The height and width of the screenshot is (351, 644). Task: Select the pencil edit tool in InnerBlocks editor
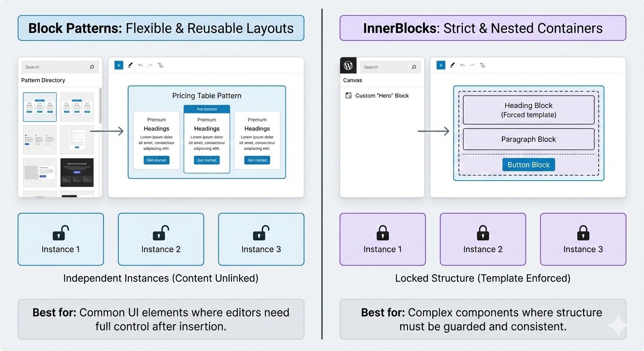point(452,65)
